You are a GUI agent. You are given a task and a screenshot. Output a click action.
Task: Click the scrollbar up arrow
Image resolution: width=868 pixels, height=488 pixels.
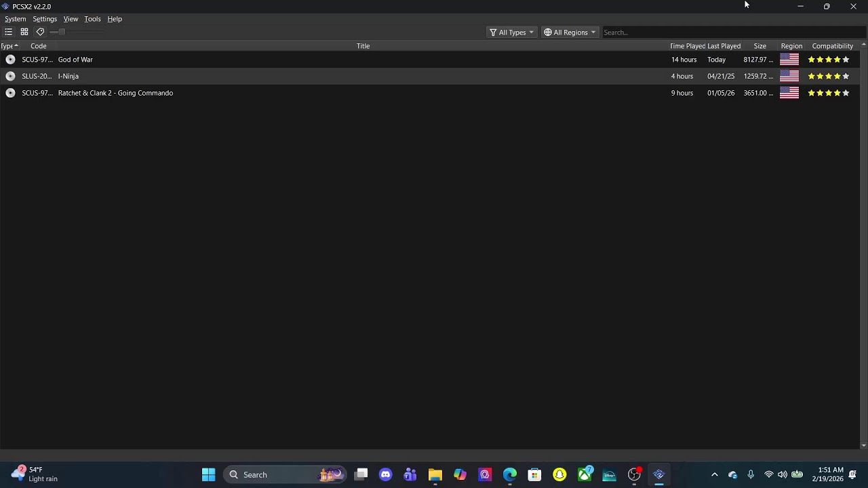[x=863, y=45]
